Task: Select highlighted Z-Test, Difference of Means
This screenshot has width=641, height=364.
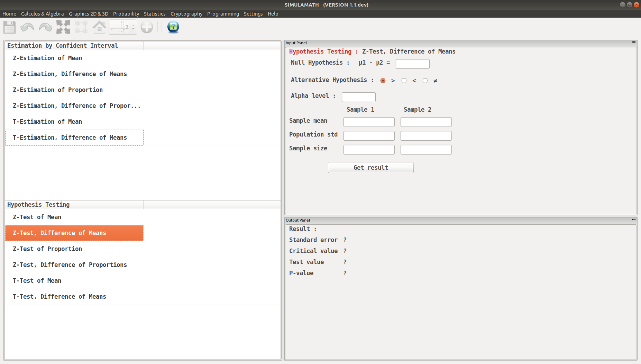Action: coord(74,233)
